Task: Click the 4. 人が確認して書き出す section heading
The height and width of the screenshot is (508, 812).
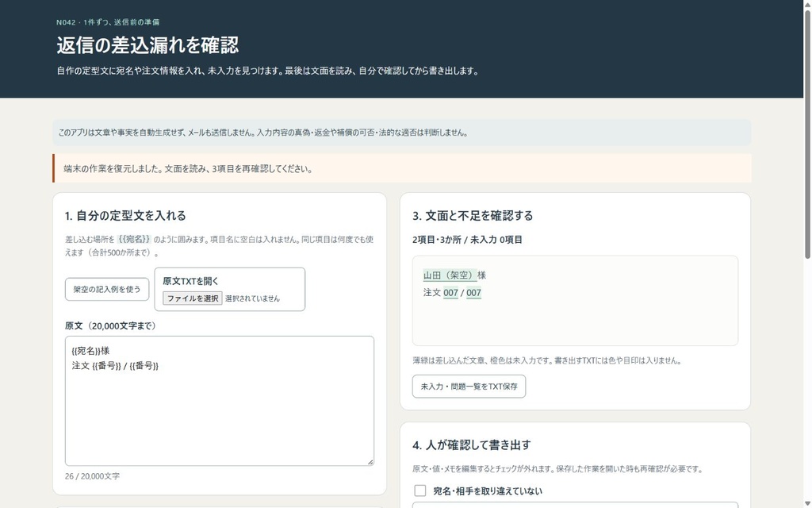Action: click(471, 444)
